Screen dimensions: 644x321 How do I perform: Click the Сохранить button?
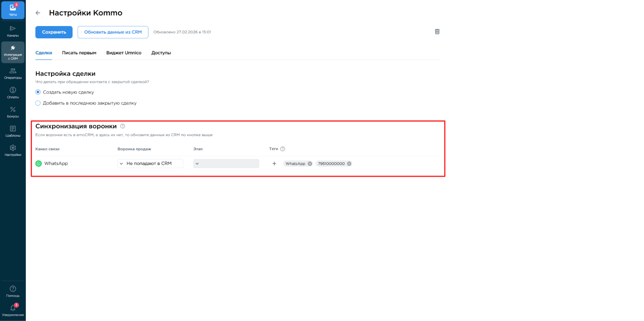pyautogui.click(x=54, y=32)
